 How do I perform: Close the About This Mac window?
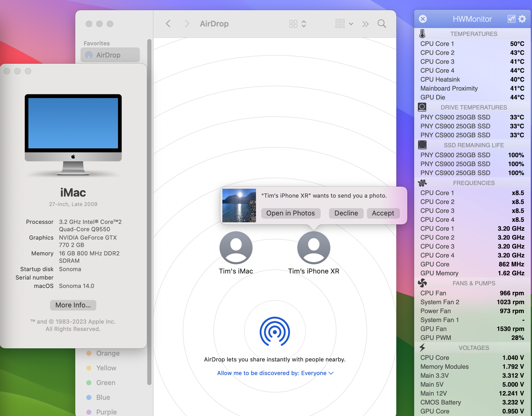point(7,71)
